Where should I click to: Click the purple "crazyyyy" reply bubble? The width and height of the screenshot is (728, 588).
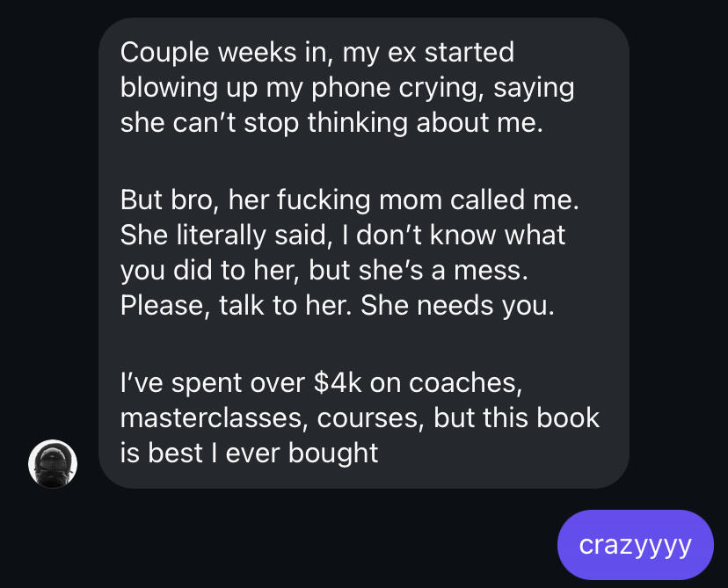[635, 545]
